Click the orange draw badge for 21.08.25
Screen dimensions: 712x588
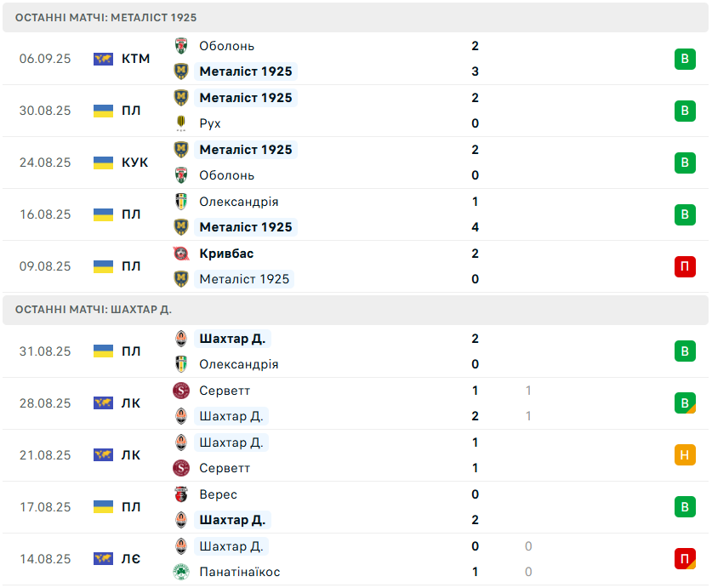[x=685, y=455]
